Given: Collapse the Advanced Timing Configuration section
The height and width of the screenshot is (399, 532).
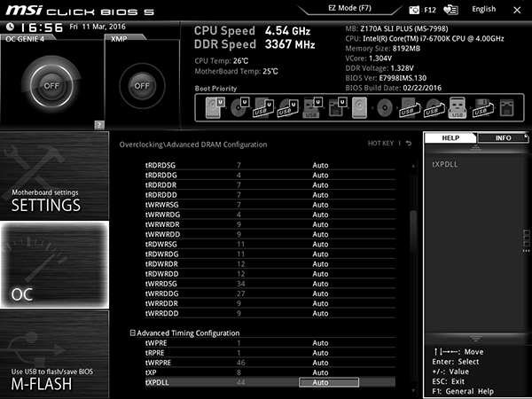Looking at the screenshot, I should tap(132, 332).
